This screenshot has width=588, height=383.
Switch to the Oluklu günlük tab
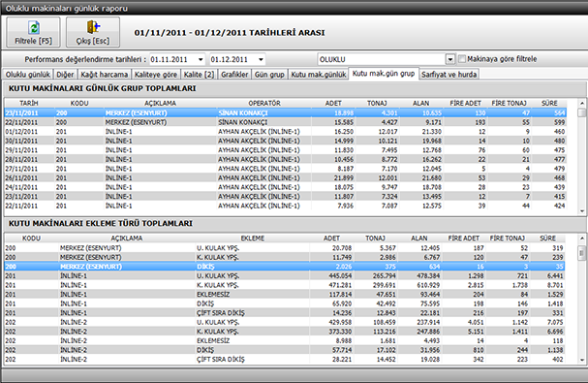tap(28, 75)
